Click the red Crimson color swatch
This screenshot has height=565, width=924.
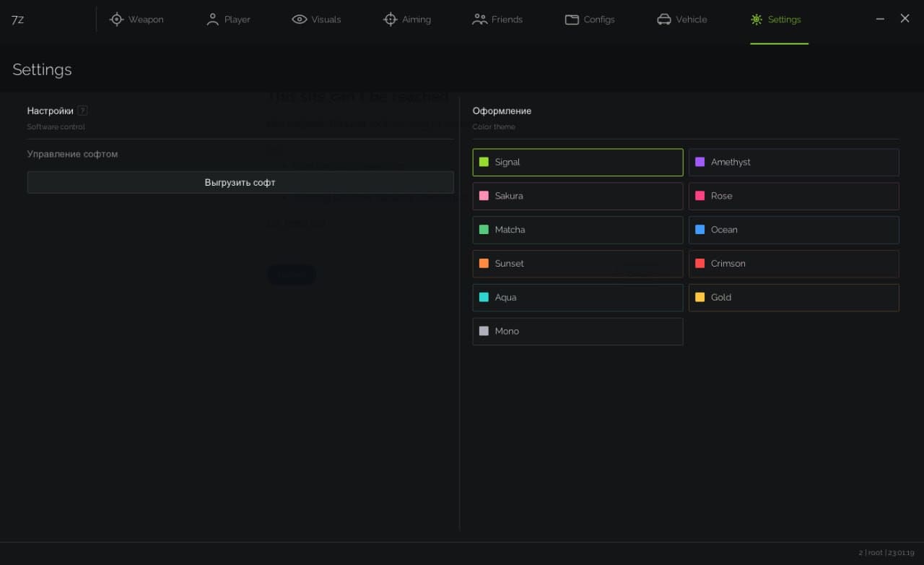(699, 264)
